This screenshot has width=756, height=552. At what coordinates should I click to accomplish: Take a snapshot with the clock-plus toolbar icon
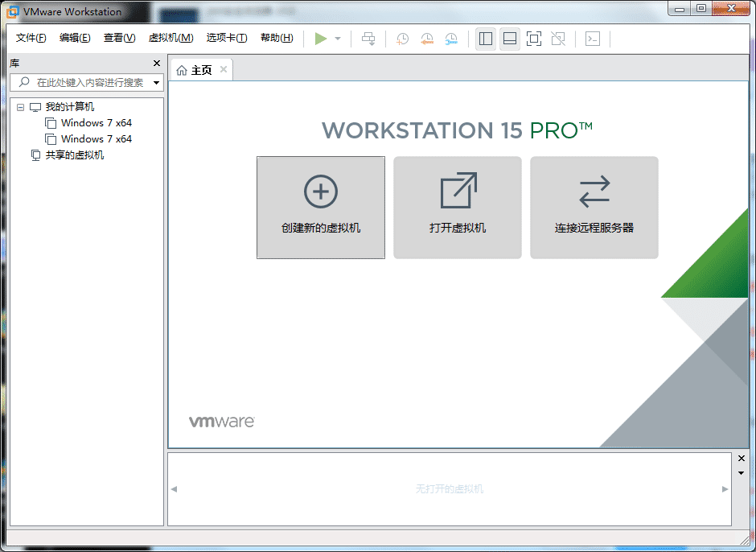pos(402,39)
